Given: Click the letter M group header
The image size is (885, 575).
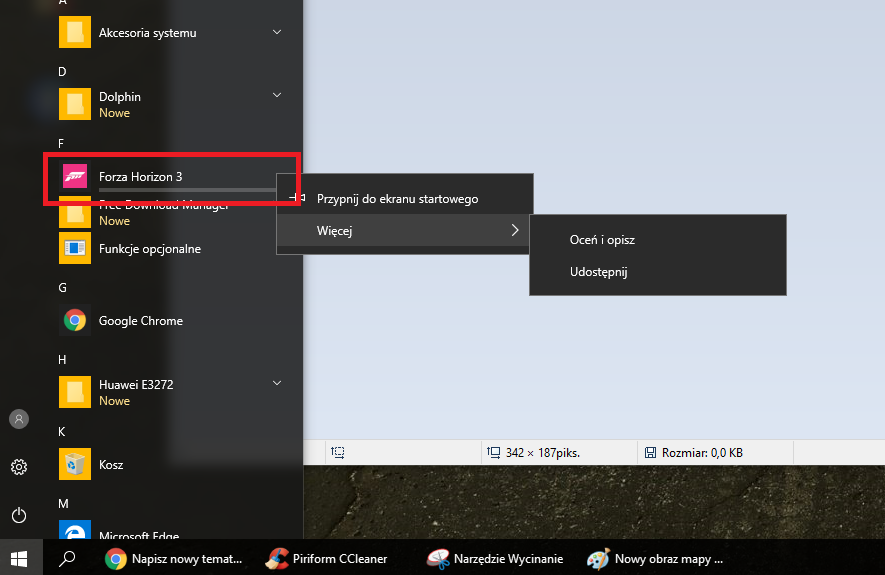Looking at the screenshot, I should pyautogui.click(x=63, y=503).
